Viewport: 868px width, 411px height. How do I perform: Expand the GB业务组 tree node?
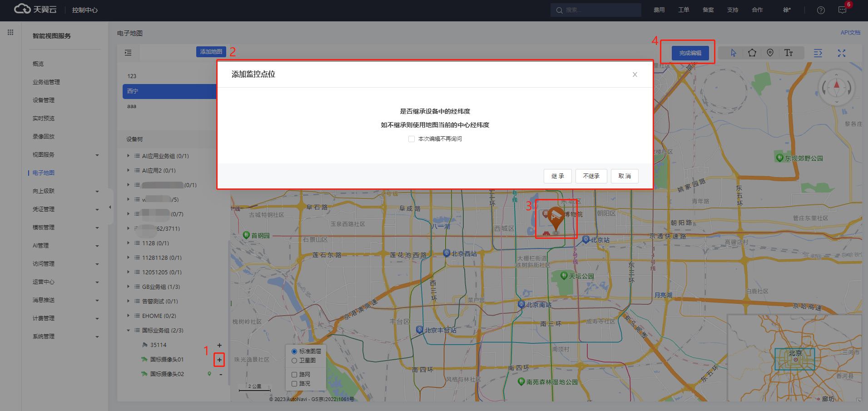[x=128, y=287]
